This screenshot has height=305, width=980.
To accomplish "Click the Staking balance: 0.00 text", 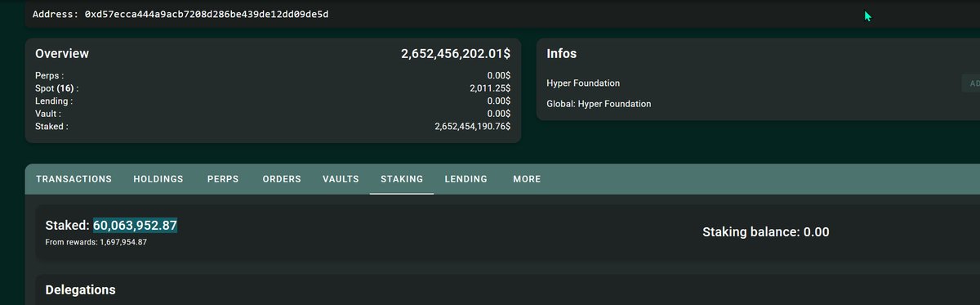I will (766, 232).
